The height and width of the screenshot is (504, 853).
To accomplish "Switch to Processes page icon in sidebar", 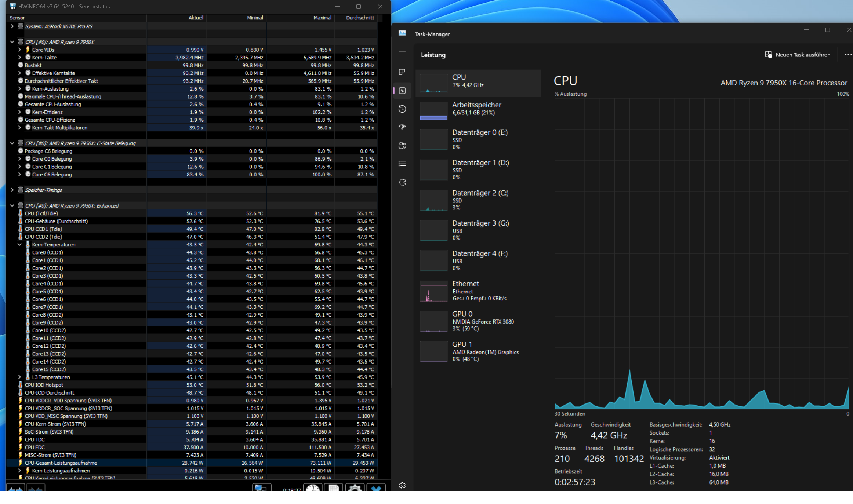I will tap(402, 72).
